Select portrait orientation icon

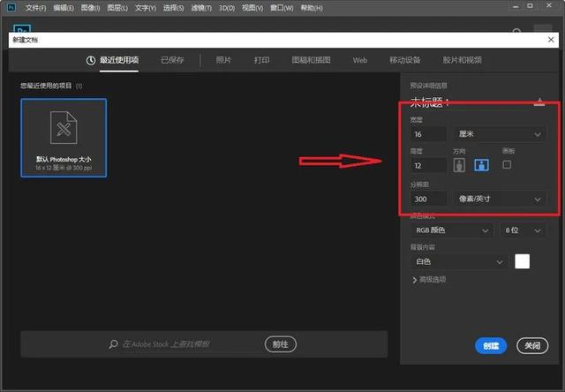coord(459,165)
